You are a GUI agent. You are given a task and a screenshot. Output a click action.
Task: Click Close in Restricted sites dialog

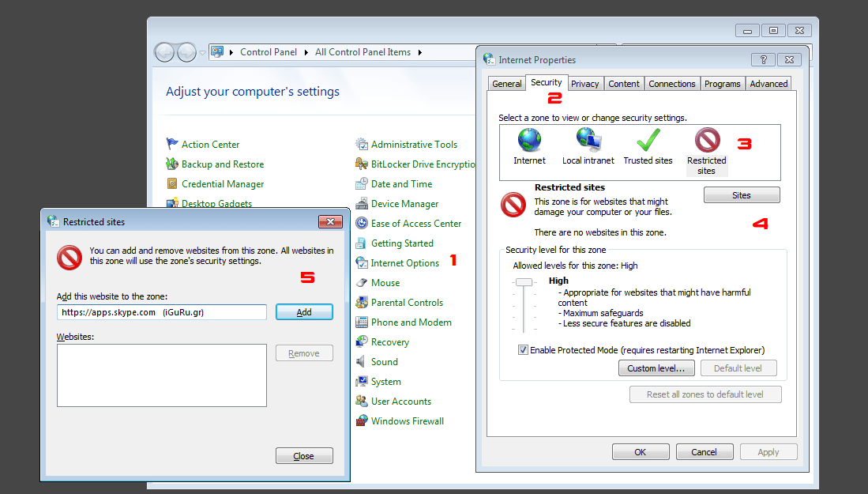pyautogui.click(x=304, y=456)
